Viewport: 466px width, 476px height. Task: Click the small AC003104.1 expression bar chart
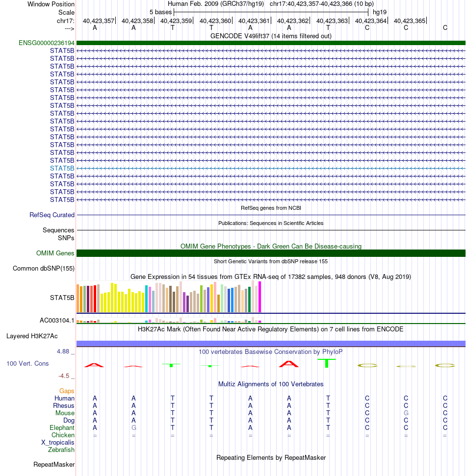pos(169,320)
